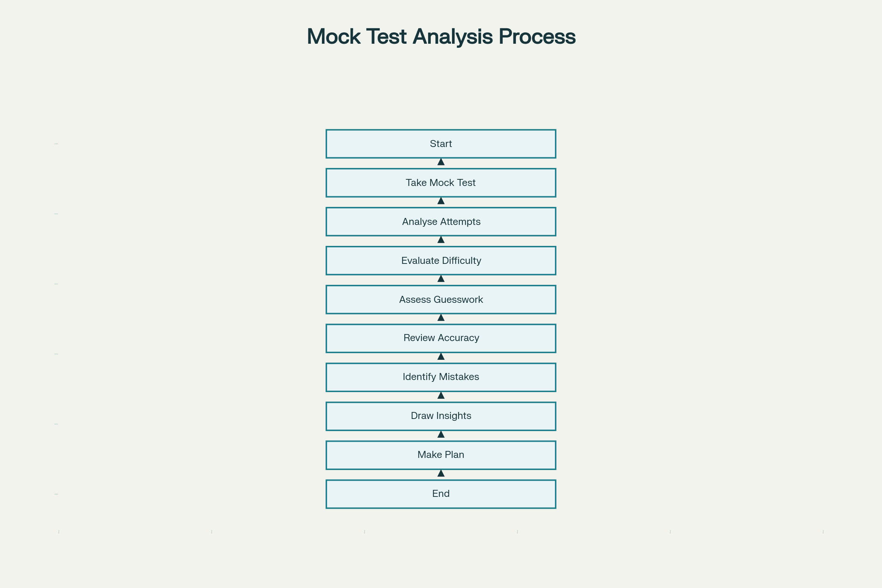Screen dimensions: 882x588
Task: Click the Analyse Attempts box
Action: [441, 222]
